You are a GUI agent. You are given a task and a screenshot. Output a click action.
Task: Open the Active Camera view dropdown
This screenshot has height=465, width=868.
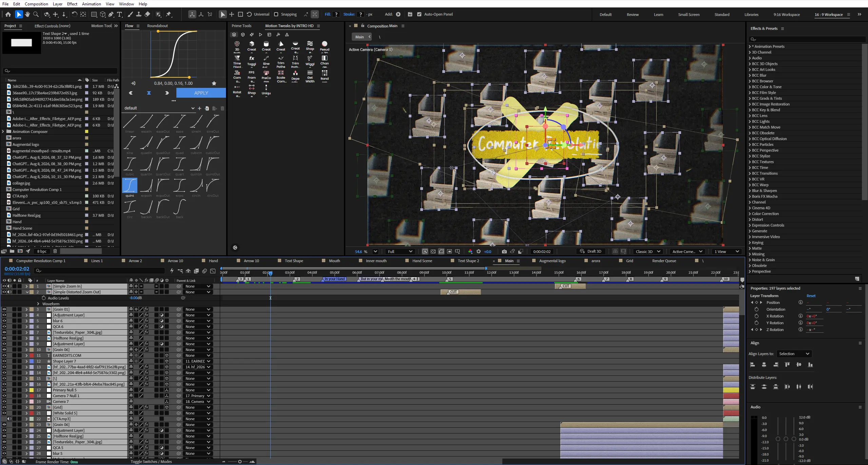[687, 252]
